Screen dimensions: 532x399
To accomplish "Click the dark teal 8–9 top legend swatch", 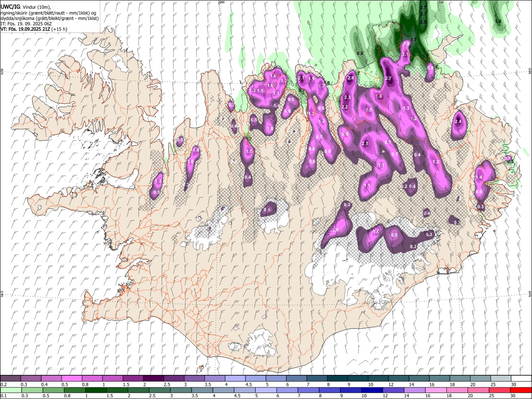I will [337, 379].
